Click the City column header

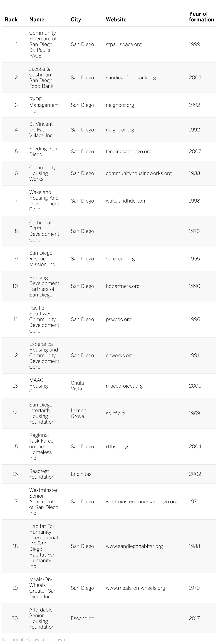tap(76, 19)
